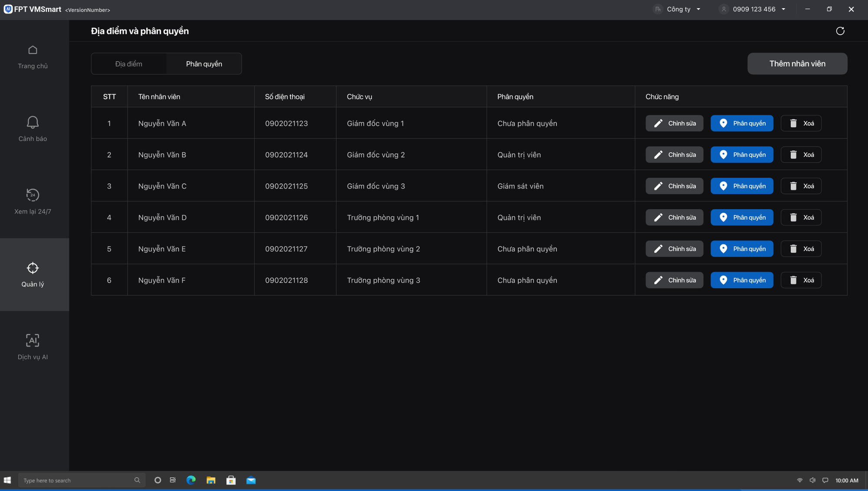This screenshot has height=491, width=868.
Task: Click Phân quyền button for Nguyễn Văn F
Action: click(742, 280)
